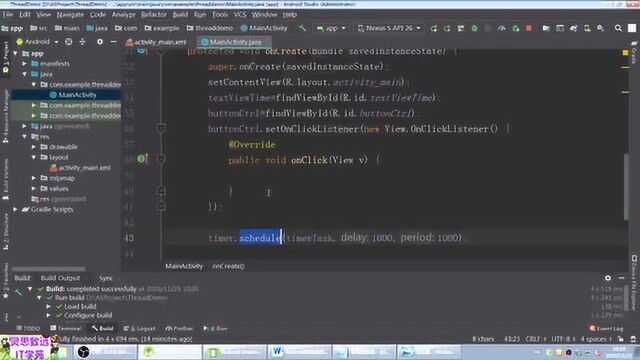Click the Make Project hammer icon
The image size is (640, 360).
(302, 28)
